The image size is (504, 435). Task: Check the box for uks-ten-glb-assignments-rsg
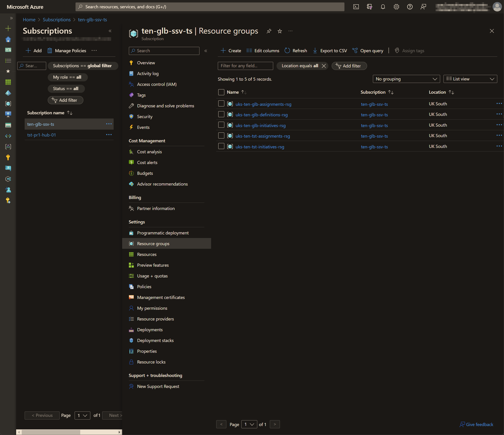pyautogui.click(x=221, y=104)
